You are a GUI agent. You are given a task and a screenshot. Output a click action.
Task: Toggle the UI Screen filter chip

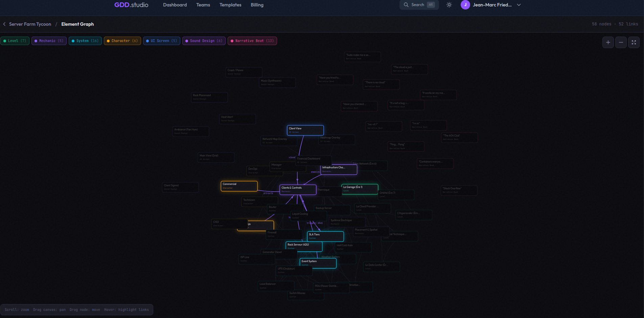pyautogui.click(x=161, y=41)
